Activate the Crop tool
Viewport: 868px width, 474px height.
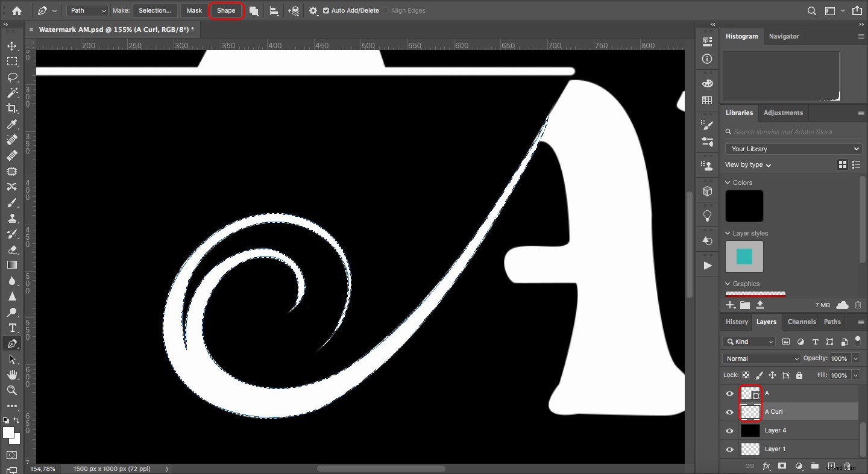click(12, 108)
